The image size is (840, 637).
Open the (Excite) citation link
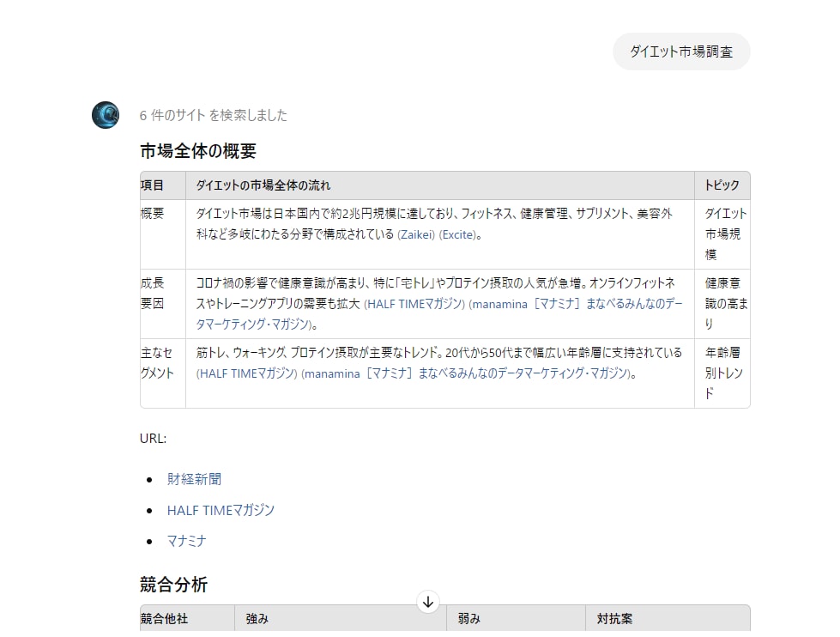(458, 234)
